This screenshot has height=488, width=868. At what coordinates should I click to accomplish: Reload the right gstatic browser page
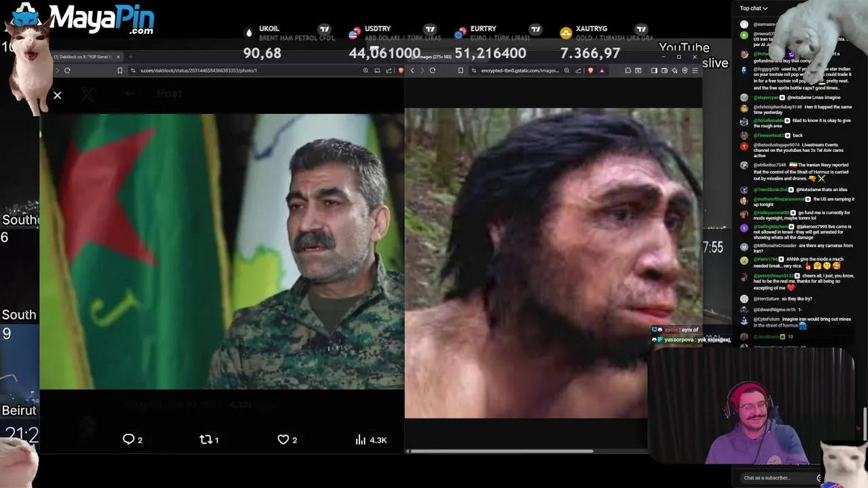coord(433,70)
